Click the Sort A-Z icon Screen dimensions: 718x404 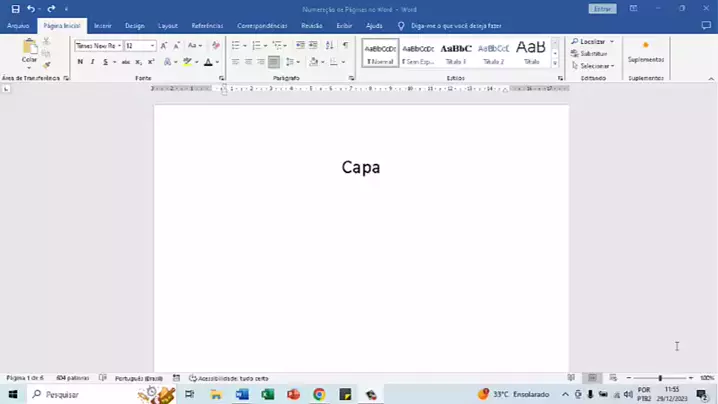(329, 46)
